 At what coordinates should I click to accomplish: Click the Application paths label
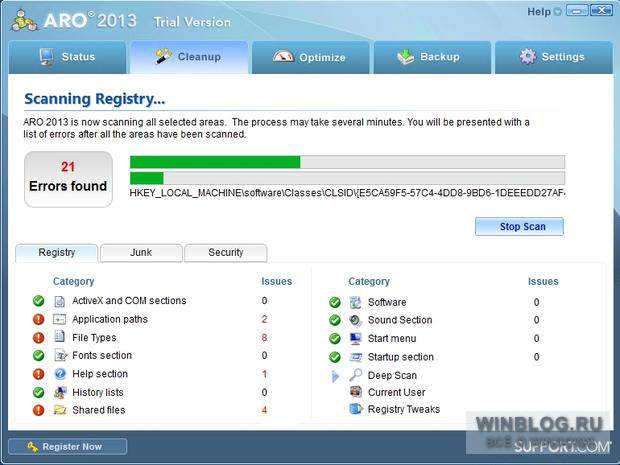(x=110, y=319)
